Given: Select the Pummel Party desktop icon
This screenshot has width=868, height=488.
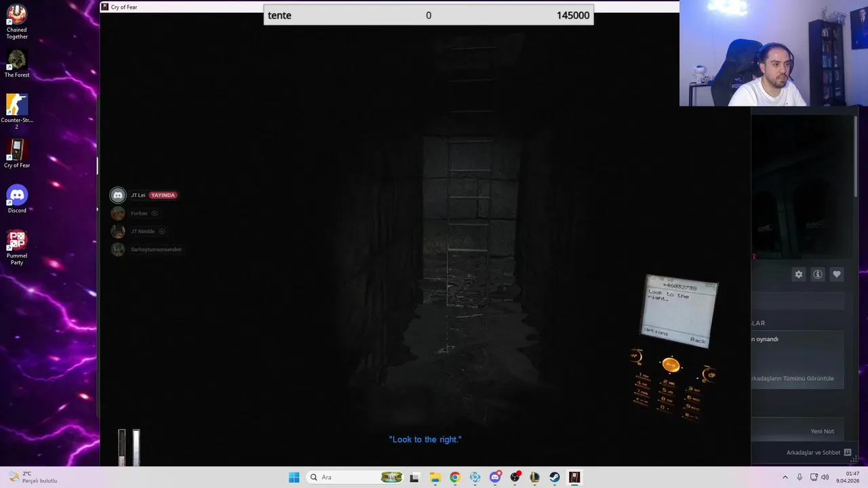Looking at the screenshot, I should (17, 247).
